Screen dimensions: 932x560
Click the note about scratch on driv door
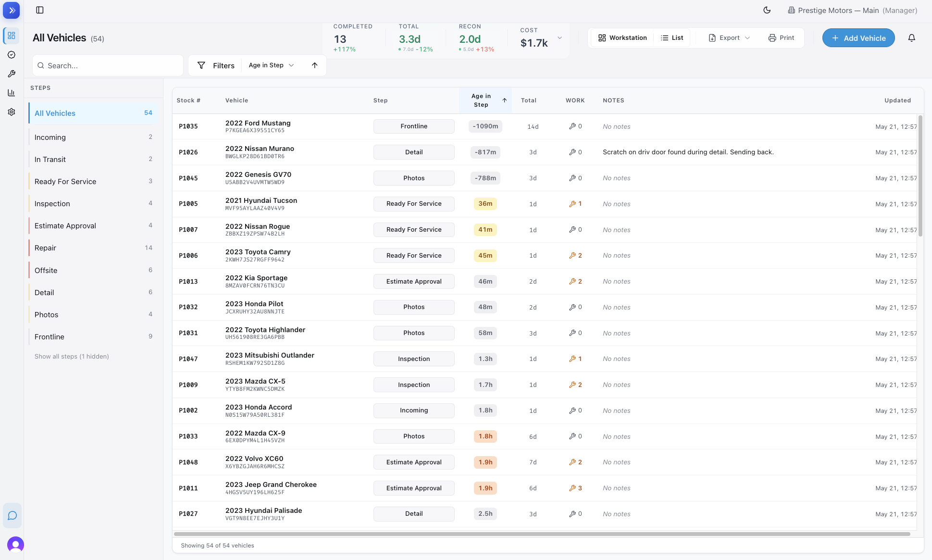point(688,152)
